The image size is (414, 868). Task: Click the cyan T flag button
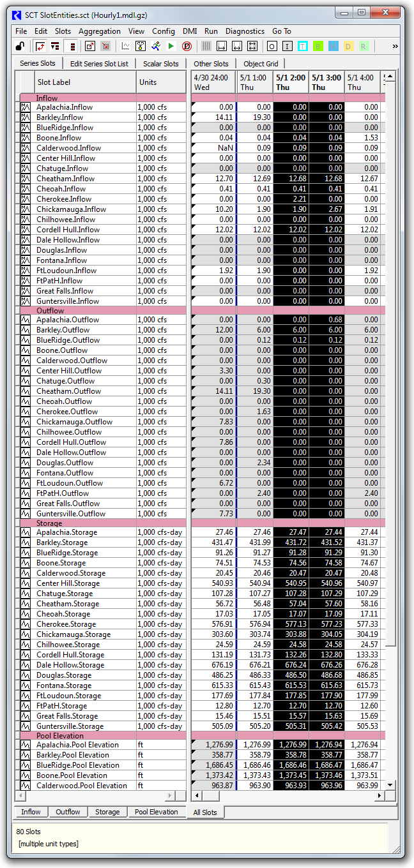point(303,46)
